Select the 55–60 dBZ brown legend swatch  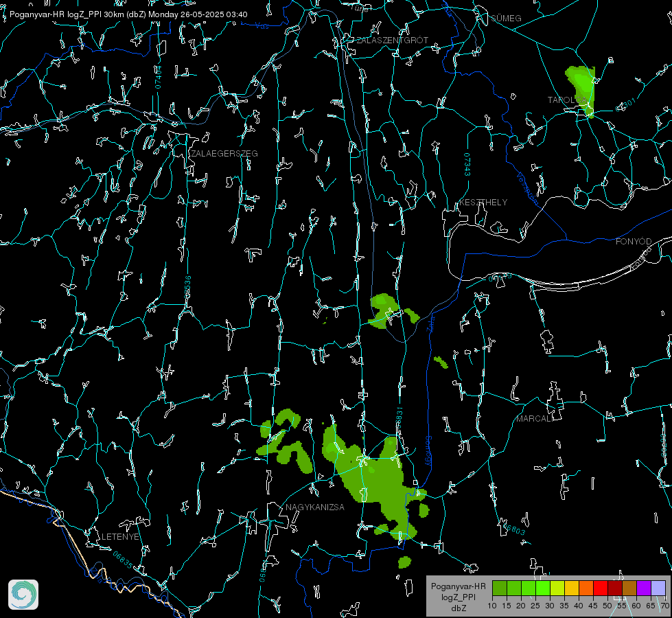(629, 588)
